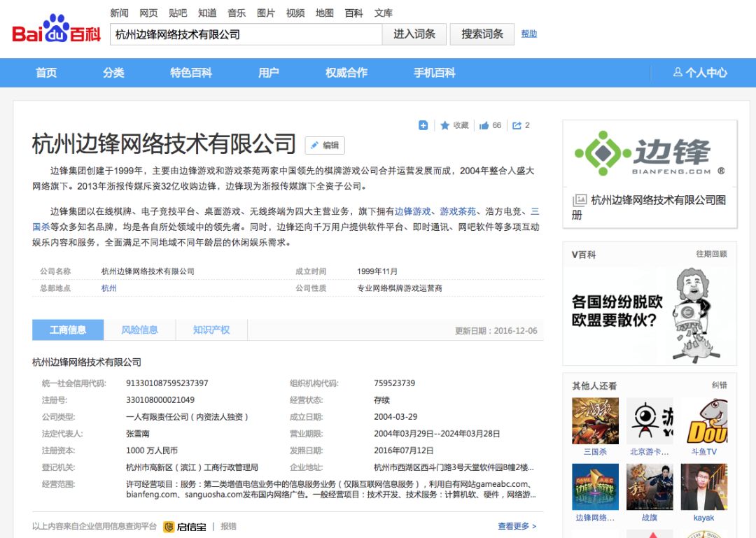Click the star favorite icon
The width and height of the screenshot is (756, 538).
coord(444,125)
